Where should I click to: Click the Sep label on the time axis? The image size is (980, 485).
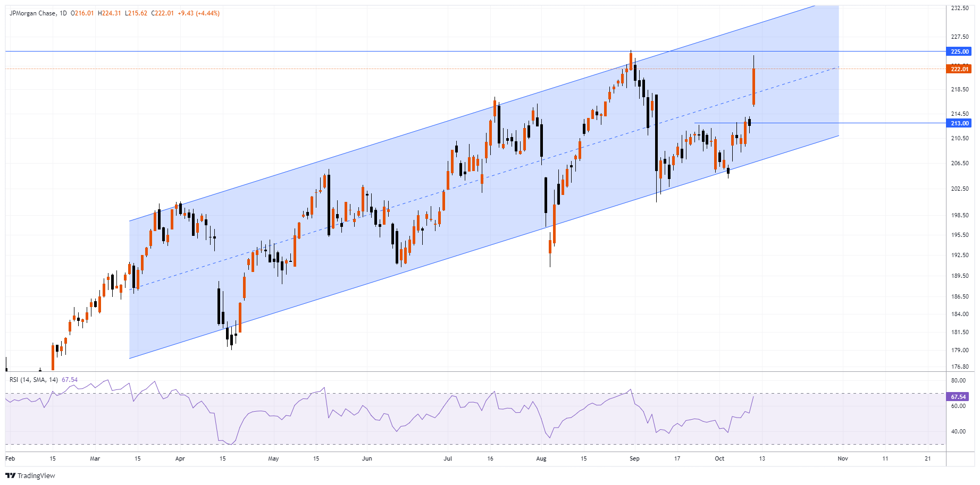pyautogui.click(x=634, y=458)
